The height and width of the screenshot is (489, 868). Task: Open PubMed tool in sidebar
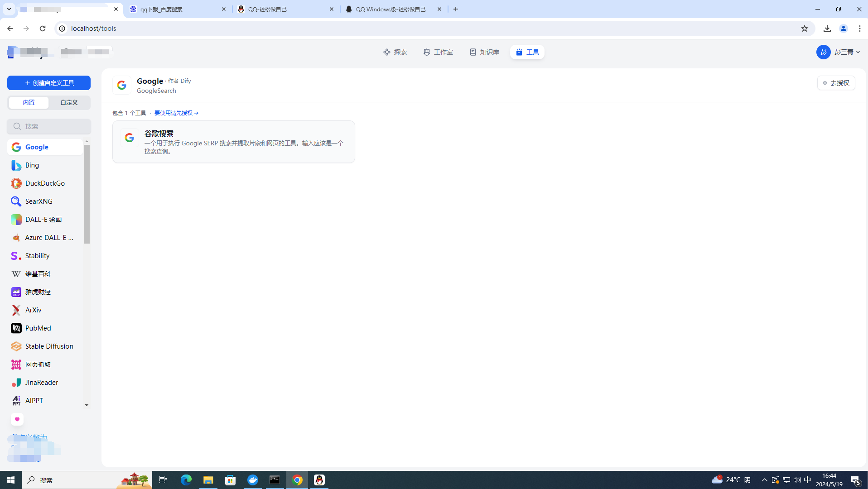click(45, 328)
